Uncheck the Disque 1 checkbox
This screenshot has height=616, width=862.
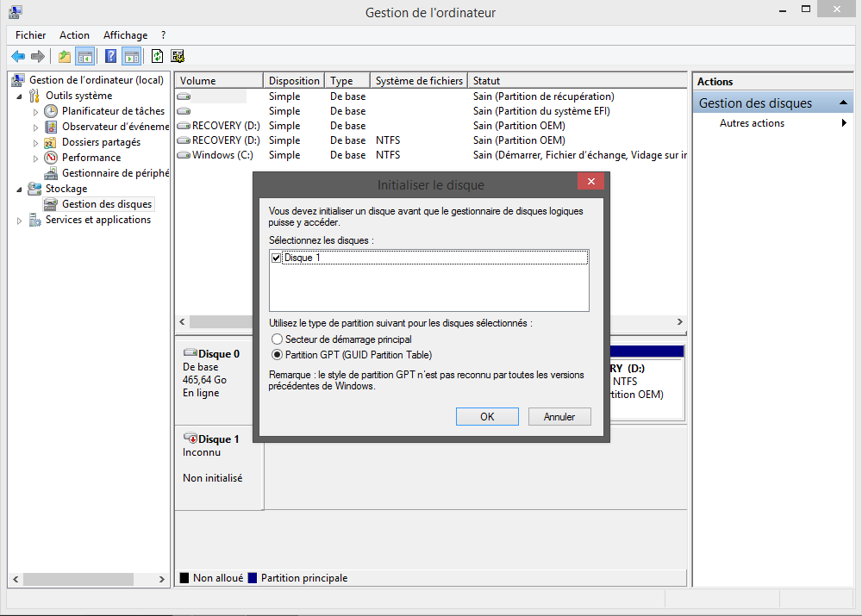(276, 258)
